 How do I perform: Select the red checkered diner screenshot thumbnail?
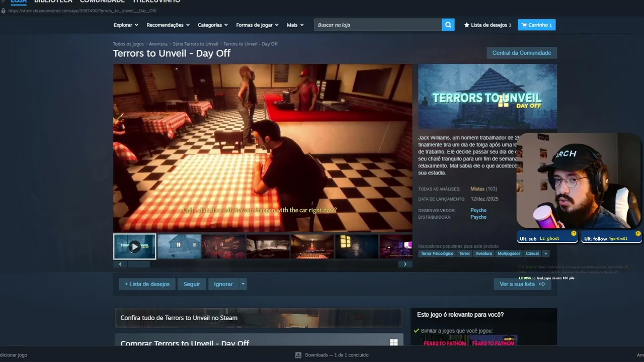[x=223, y=246]
